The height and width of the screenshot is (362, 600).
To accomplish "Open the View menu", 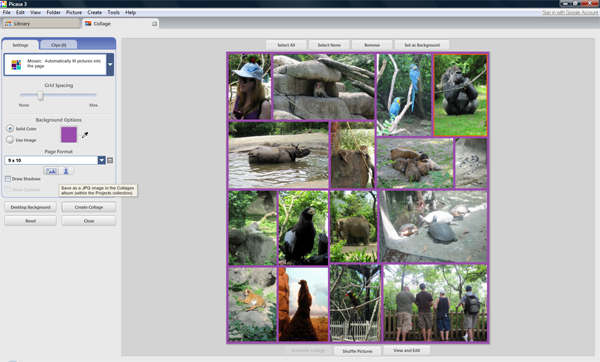I will (x=36, y=12).
